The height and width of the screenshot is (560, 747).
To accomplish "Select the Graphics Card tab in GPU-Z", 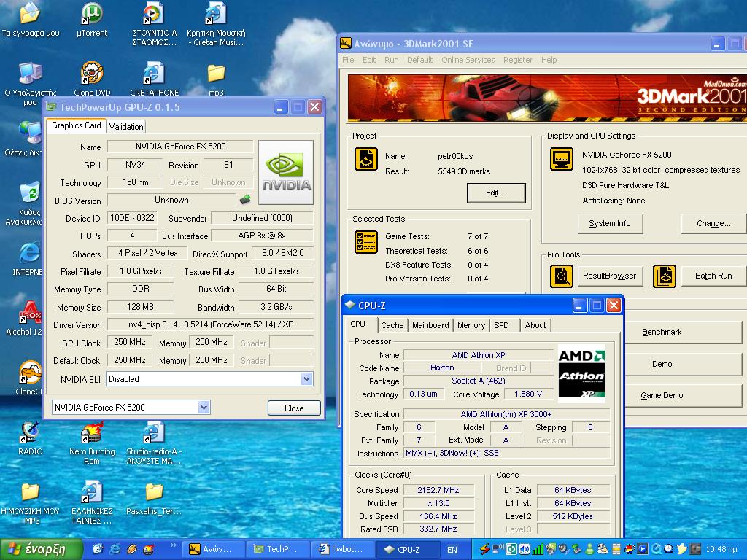I will click(x=76, y=125).
